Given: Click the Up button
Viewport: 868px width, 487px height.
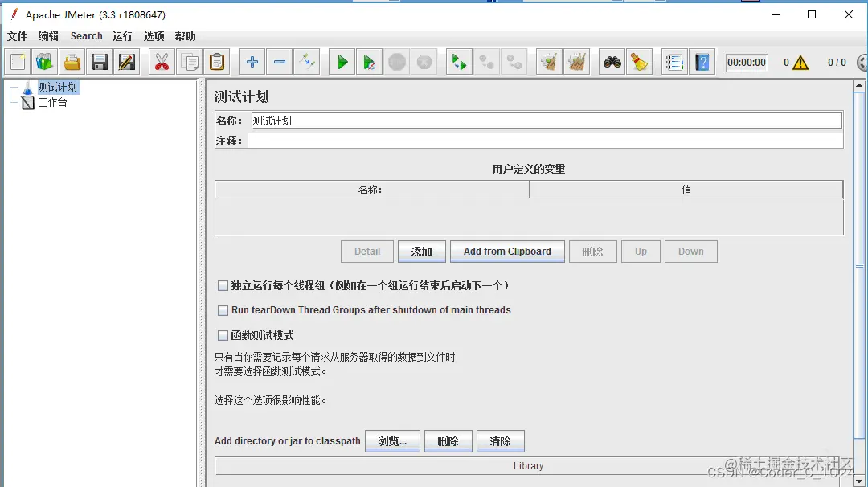Looking at the screenshot, I should click(x=641, y=252).
